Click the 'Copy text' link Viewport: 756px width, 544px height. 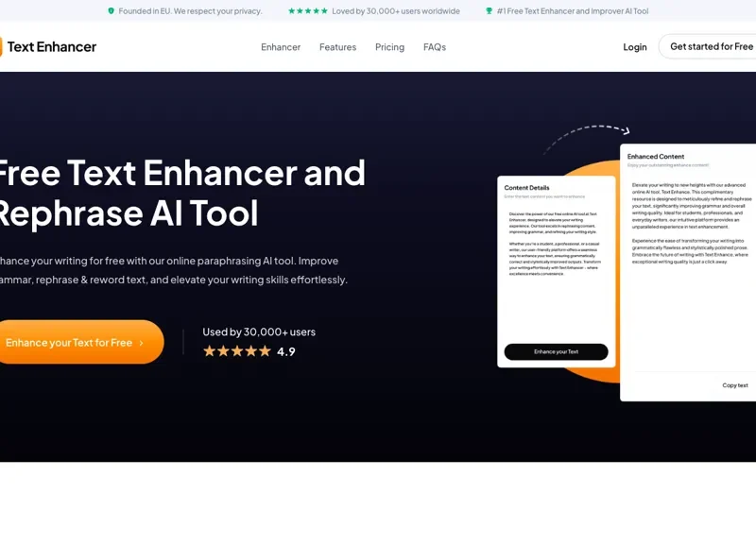pyautogui.click(x=734, y=384)
